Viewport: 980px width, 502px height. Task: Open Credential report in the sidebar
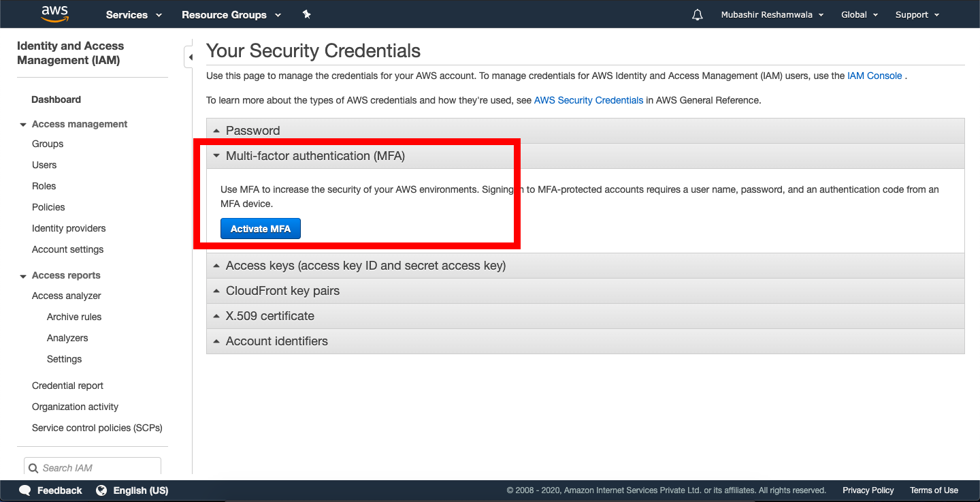(67, 386)
